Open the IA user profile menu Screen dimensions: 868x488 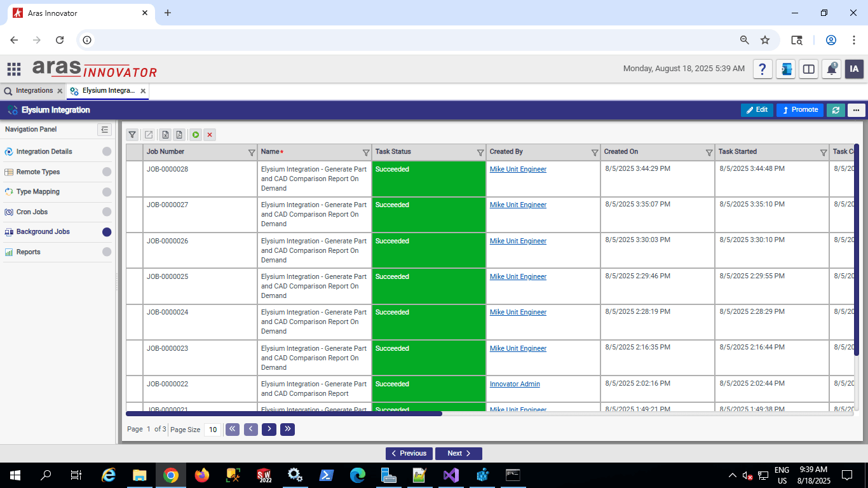854,69
